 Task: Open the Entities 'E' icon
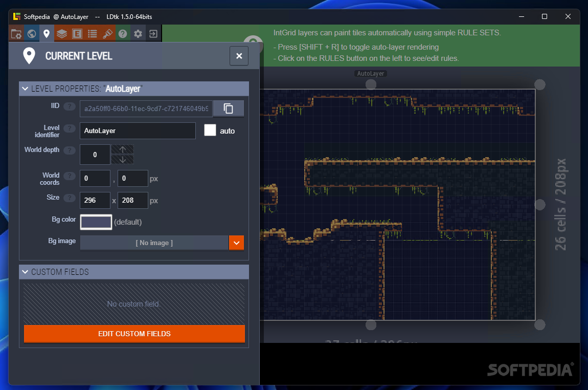click(x=77, y=34)
